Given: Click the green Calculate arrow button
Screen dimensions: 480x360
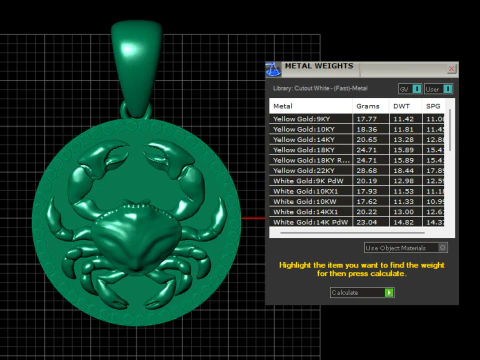Looking at the screenshot, I should coord(389,293).
